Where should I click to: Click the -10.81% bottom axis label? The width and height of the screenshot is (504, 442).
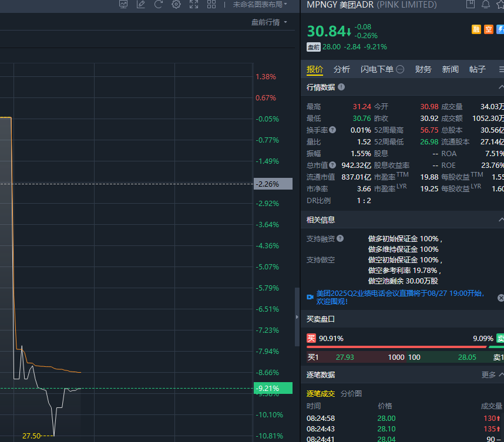(270, 436)
